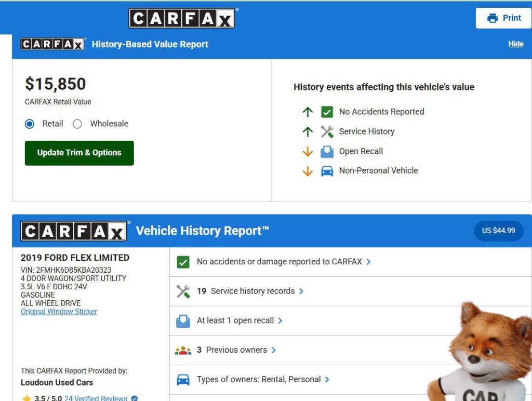This screenshot has width=532, height=401.
Task: Click the Non-Personal Vehicle event label
Action: [379, 171]
